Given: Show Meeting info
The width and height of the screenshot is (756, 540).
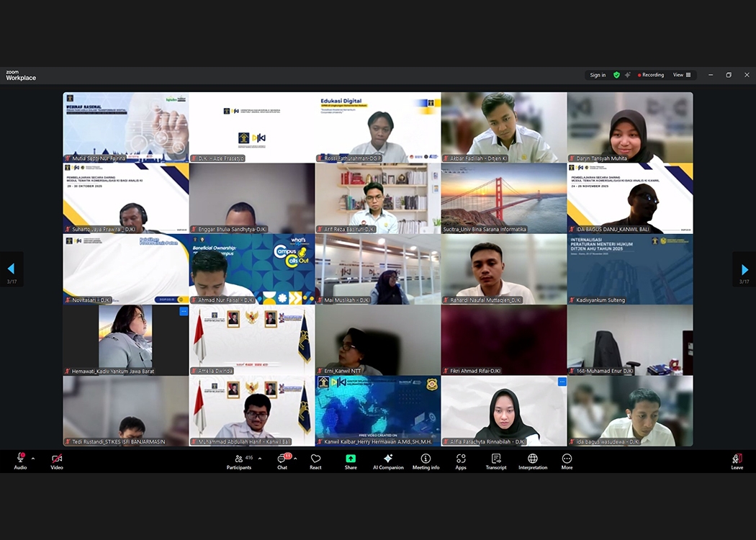Looking at the screenshot, I should (426, 461).
